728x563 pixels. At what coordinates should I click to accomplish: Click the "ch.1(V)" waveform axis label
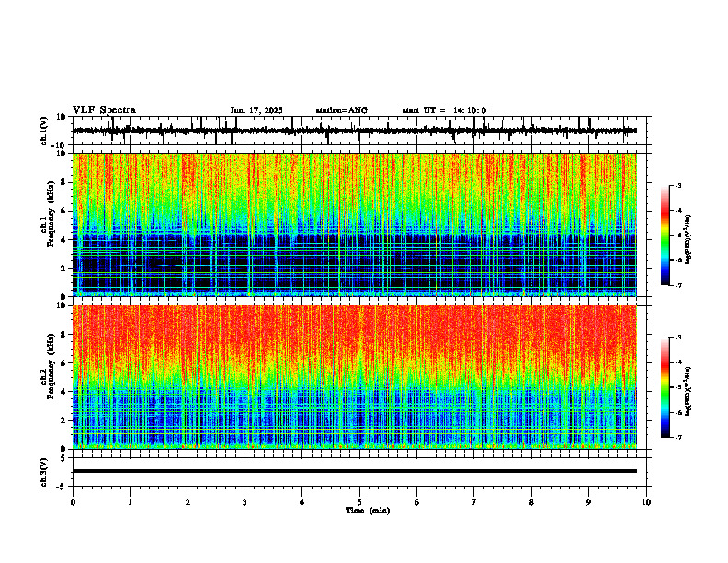pos(44,131)
